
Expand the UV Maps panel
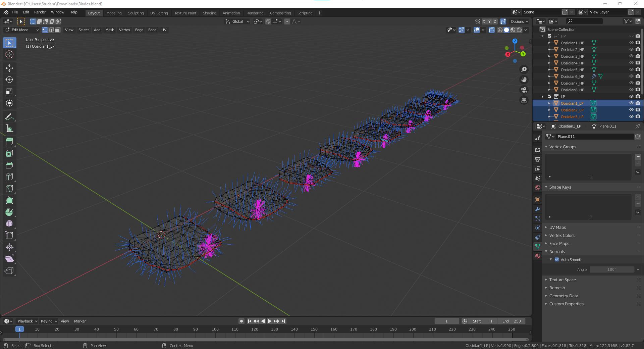pos(557,227)
